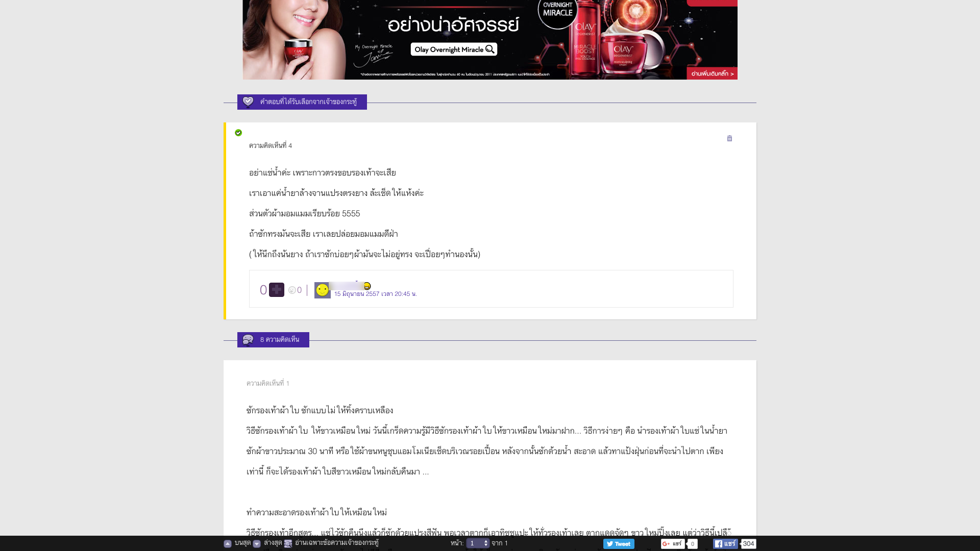Image resolution: width=980 pixels, height=551 pixels.
Task: Click the grinning smiley badge beside the username
Action: coord(367,286)
